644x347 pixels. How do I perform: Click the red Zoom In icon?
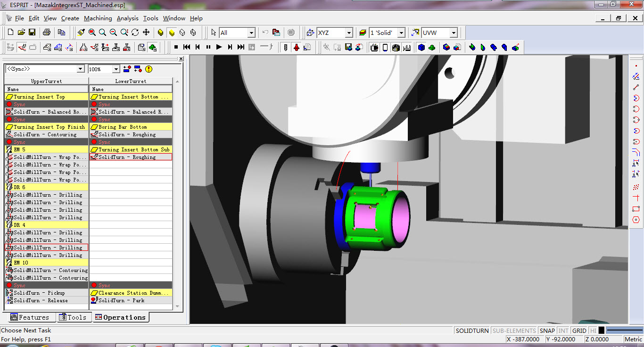point(92,33)
